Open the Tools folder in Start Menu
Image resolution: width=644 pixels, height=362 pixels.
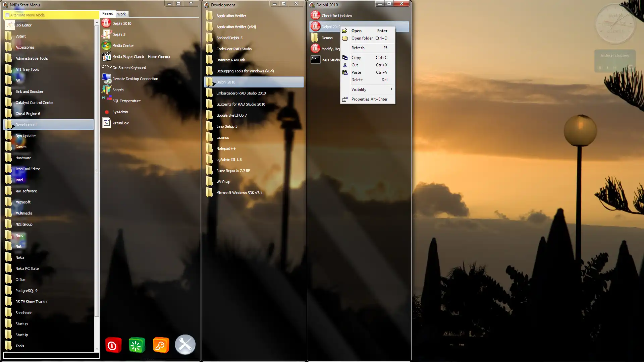(x=49, y=346)
